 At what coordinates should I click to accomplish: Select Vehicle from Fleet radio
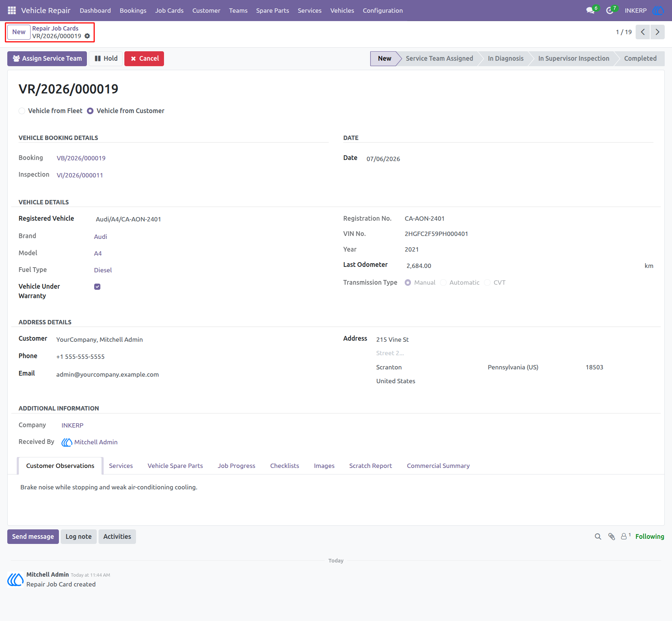coord(22,111)
